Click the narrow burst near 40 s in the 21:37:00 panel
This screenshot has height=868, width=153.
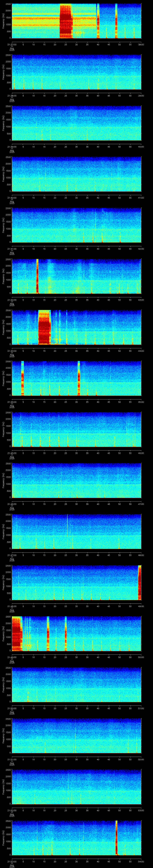pyautogui.click(x=98, y=21)
